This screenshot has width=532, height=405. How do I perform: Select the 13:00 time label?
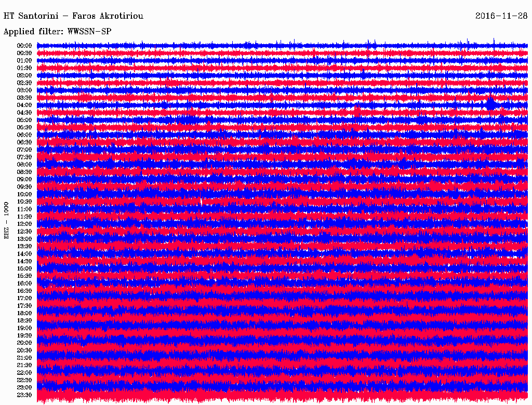tap(24, 239)
